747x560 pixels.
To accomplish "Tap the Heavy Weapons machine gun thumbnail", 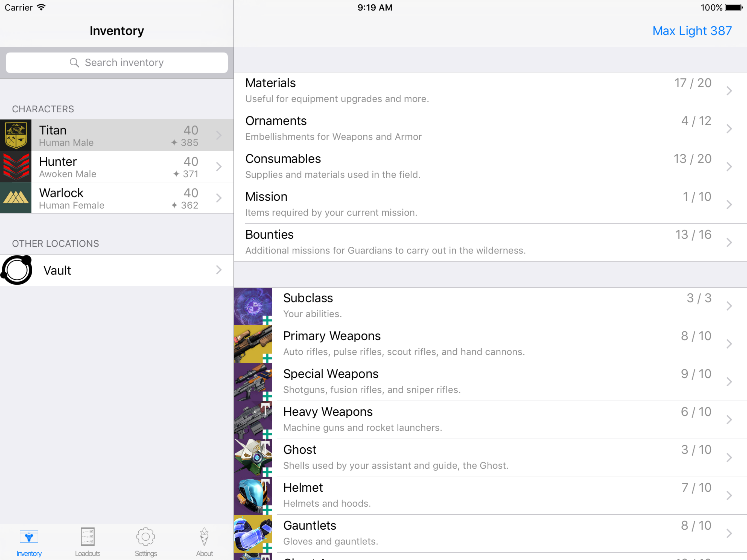I will [253, 420].
